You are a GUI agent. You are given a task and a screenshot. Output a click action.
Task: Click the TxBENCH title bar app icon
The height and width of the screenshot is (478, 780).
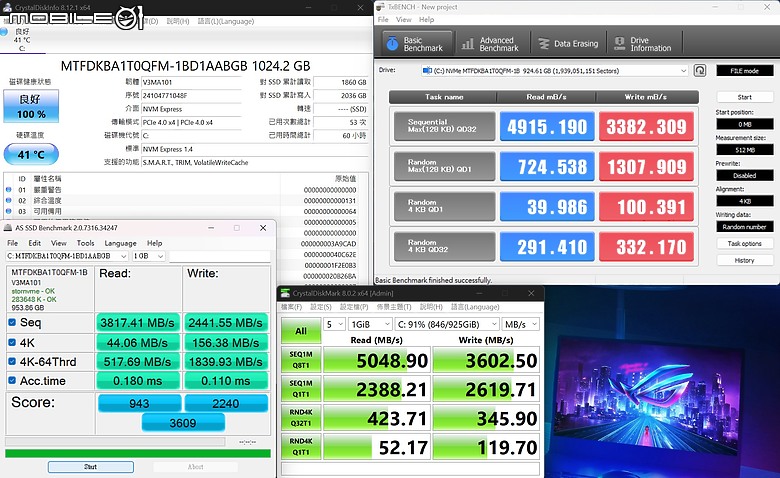(381, 7)
